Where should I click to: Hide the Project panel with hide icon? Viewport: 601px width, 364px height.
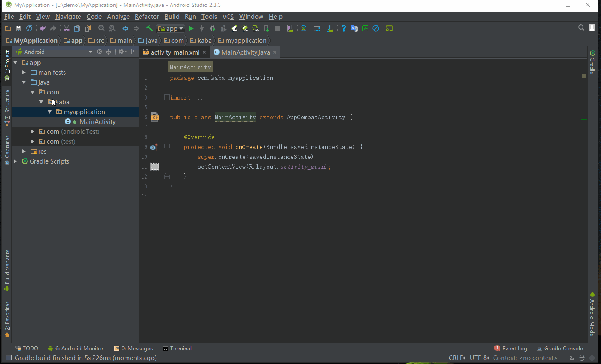(133, 52)
